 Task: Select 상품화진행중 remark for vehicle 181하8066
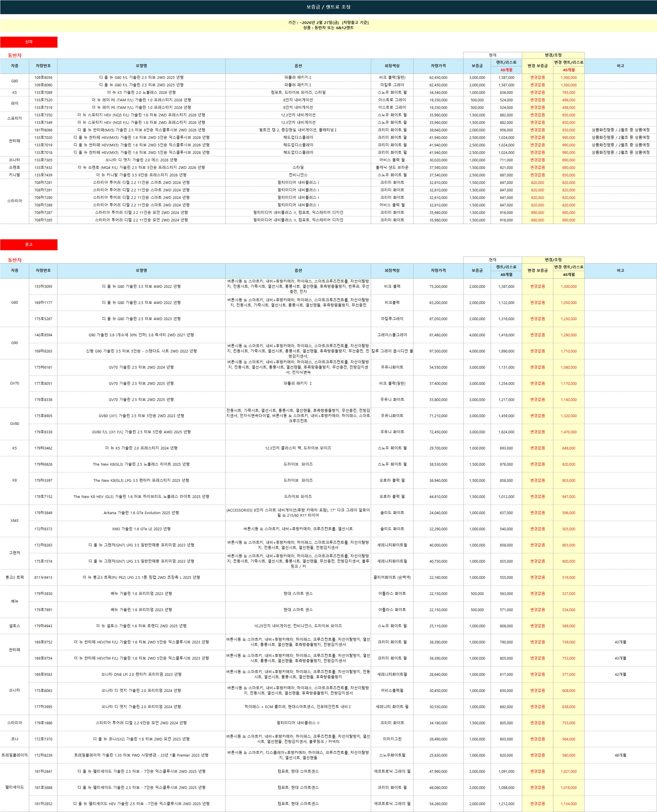(x=620, y=130)
